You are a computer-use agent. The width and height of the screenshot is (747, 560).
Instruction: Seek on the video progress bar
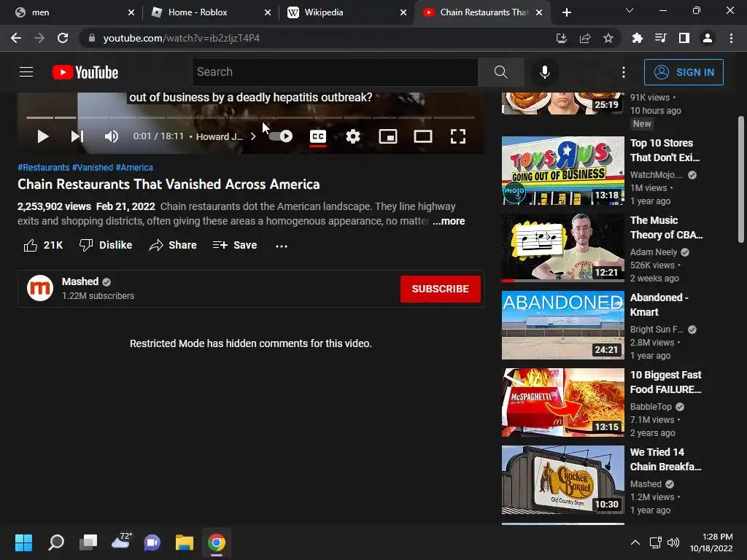[x=251, y=117]
